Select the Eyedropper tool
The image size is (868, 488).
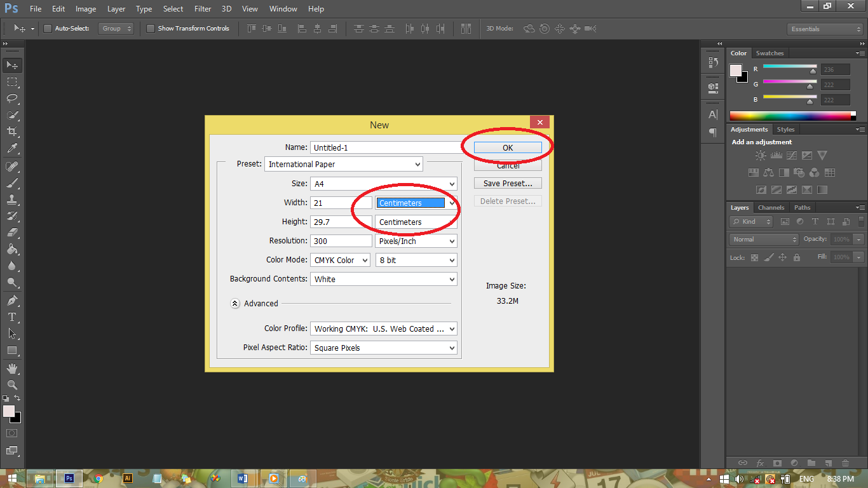pos(12,149)
